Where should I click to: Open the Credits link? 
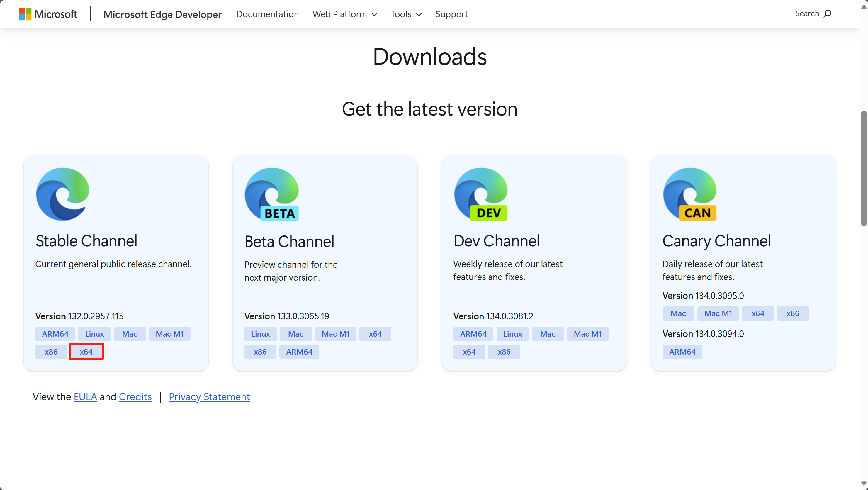135,397
